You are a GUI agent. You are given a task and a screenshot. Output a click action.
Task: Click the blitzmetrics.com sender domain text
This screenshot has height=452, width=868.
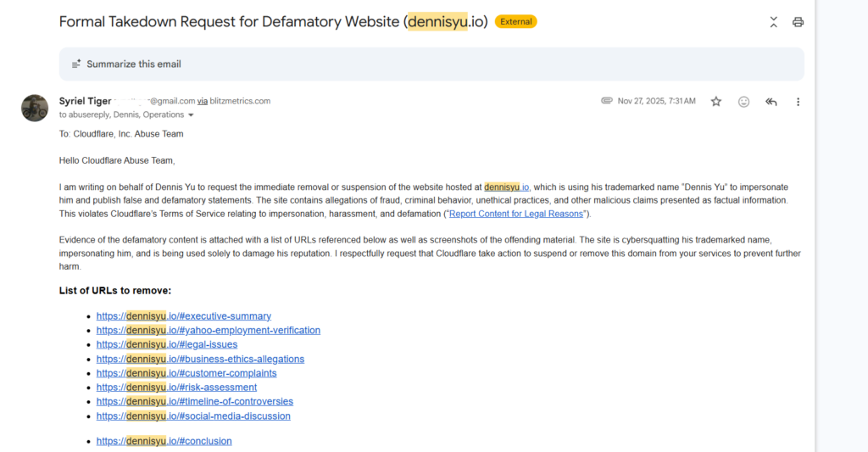(240, 102)
